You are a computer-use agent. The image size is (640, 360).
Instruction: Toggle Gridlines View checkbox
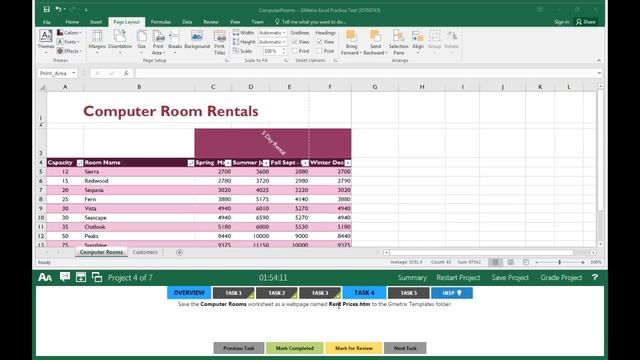pos(295,42)
